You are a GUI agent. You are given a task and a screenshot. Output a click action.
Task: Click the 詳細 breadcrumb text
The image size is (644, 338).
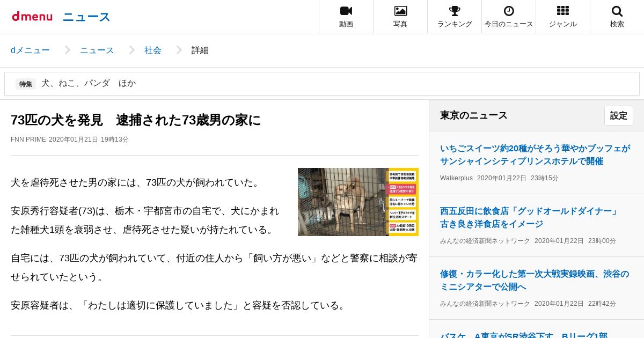tap(200, 50)
